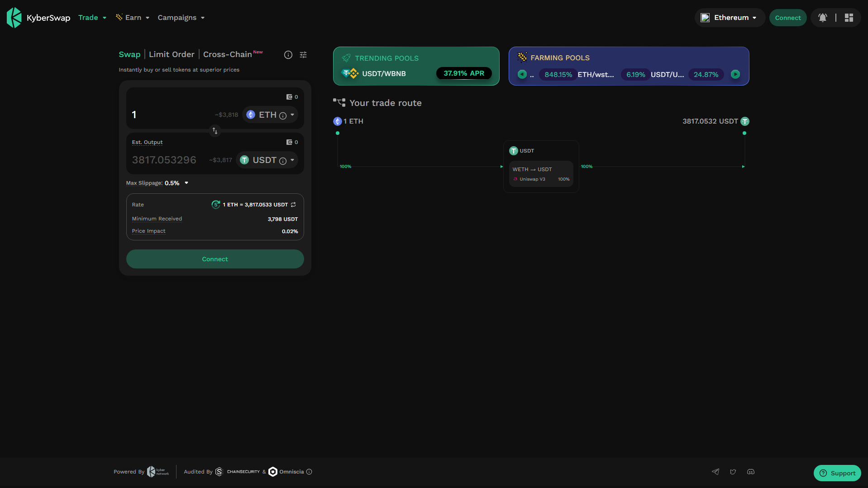This screenshot has height=488, width=868.
Task: Click the trade route icon
Action: pyautogui.click(x=339, y=103)
